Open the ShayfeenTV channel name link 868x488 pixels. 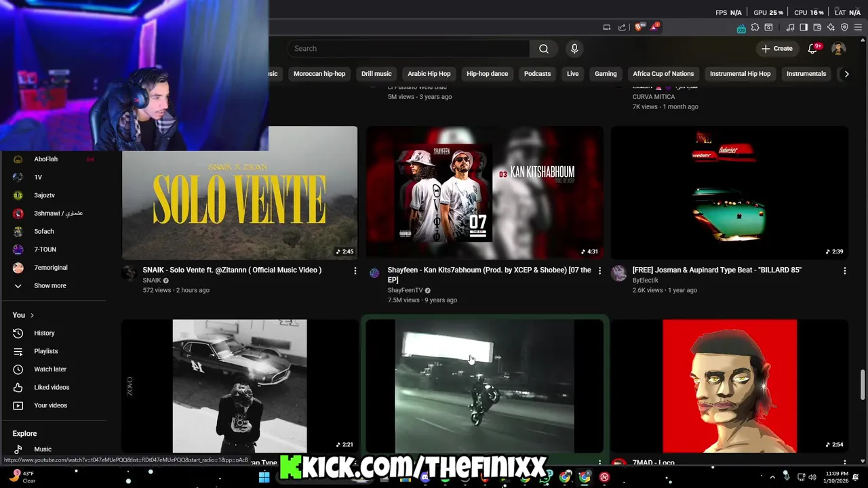click(405, 290)
